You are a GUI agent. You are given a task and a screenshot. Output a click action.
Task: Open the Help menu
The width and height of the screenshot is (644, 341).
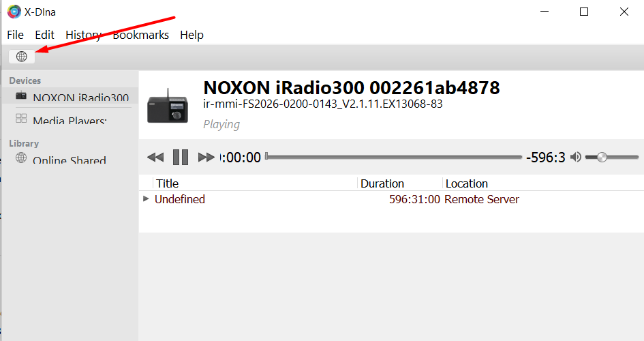(191, 35)
